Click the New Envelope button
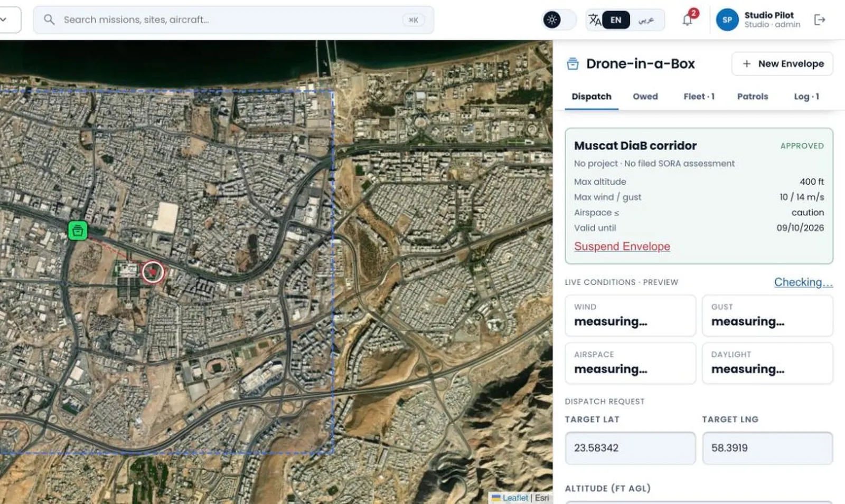This screenshot has height=504, width=845. click(782, 64)
